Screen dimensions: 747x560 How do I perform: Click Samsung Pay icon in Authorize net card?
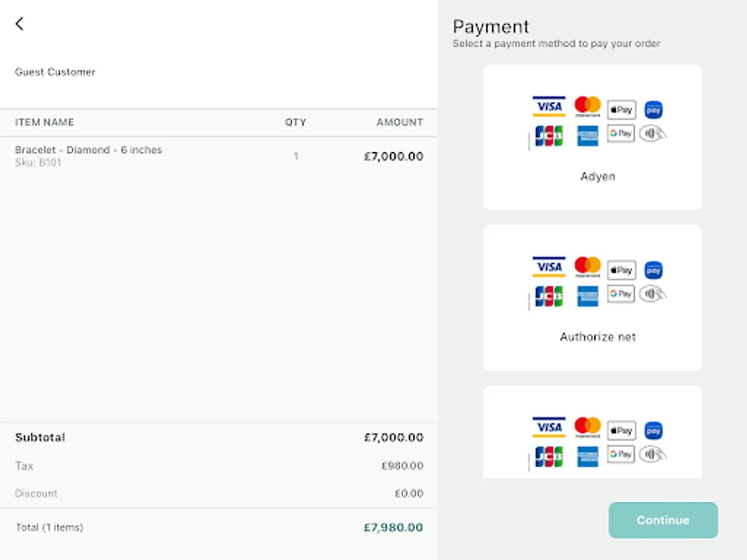(653, 270)
